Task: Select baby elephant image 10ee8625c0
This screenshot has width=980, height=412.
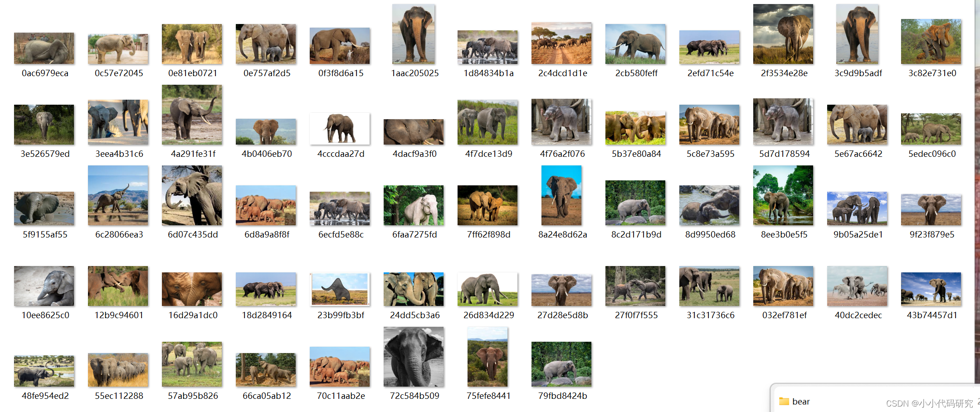Action: coord(44,286)
